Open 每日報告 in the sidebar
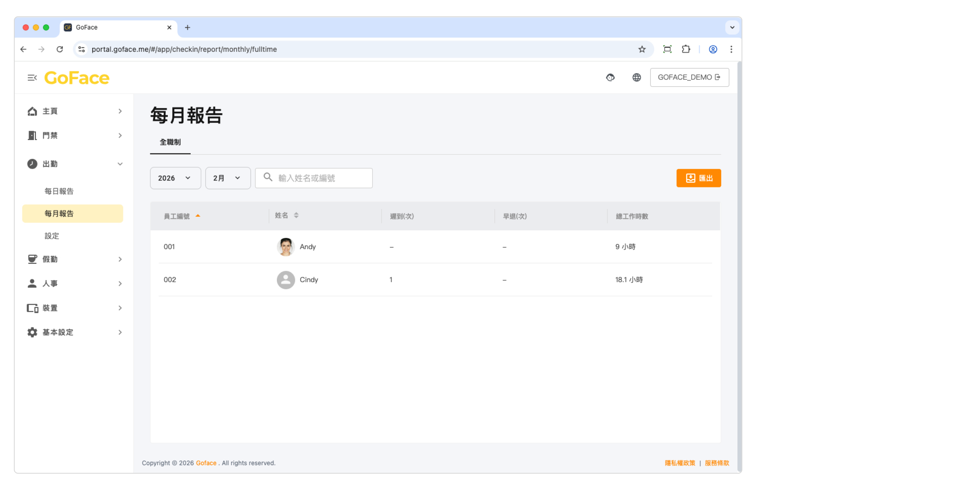 coord(59,191)
